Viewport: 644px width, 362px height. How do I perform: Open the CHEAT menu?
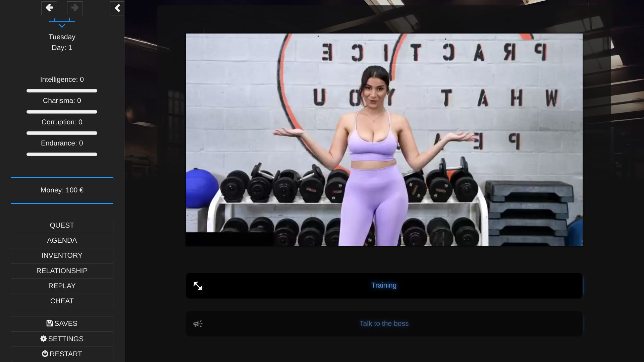(62, 301)
